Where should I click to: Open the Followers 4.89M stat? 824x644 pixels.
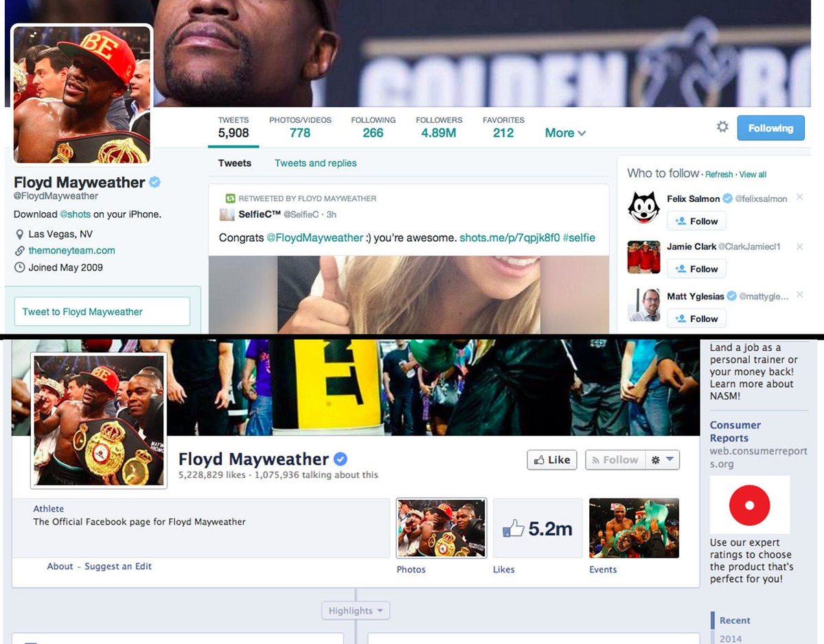[x=439, y=127]
